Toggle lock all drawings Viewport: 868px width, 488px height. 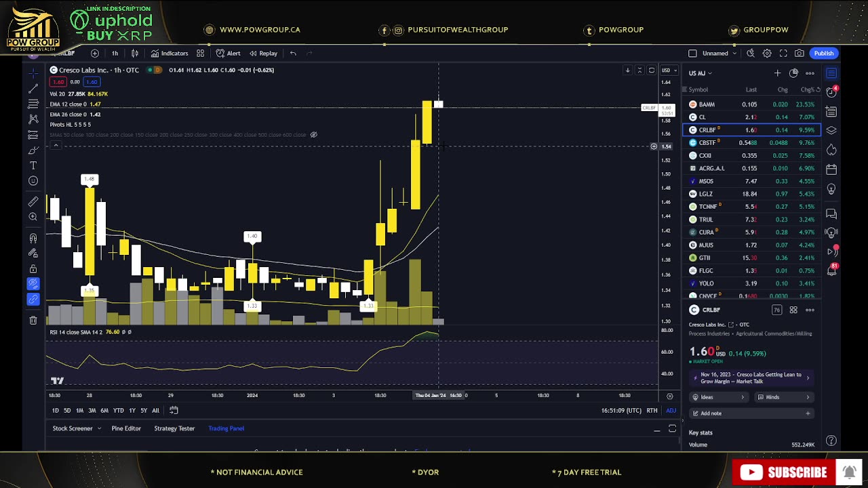point(33,268)
